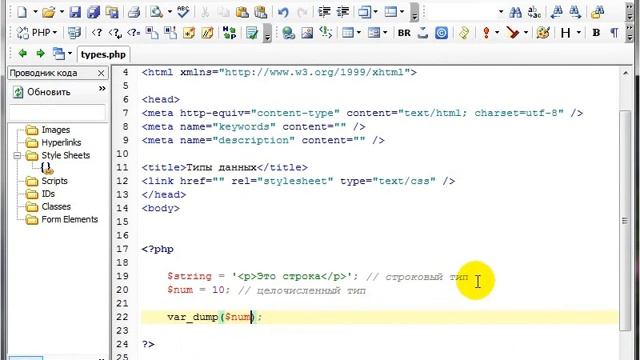Click the Обновить refresh button
Viewport: 640px width, 360px height.
coord(41,92)
